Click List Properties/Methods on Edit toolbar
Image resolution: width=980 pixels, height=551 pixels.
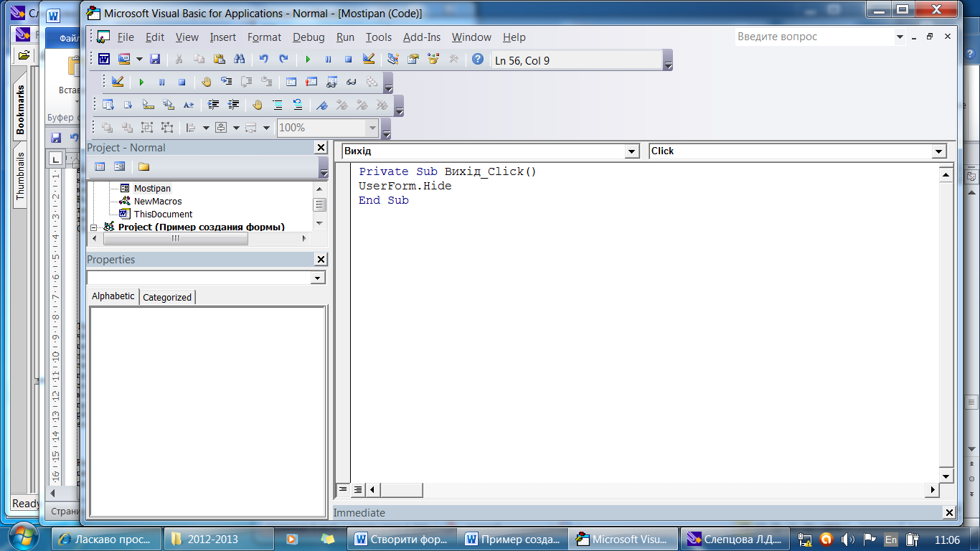point(108,105)
